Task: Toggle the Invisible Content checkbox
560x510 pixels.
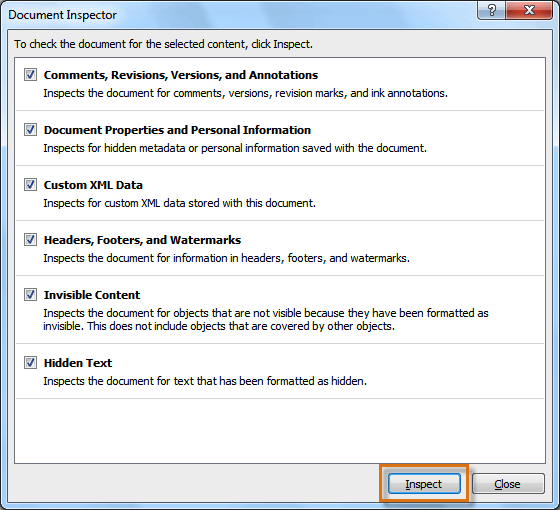Action: point(30,295)
